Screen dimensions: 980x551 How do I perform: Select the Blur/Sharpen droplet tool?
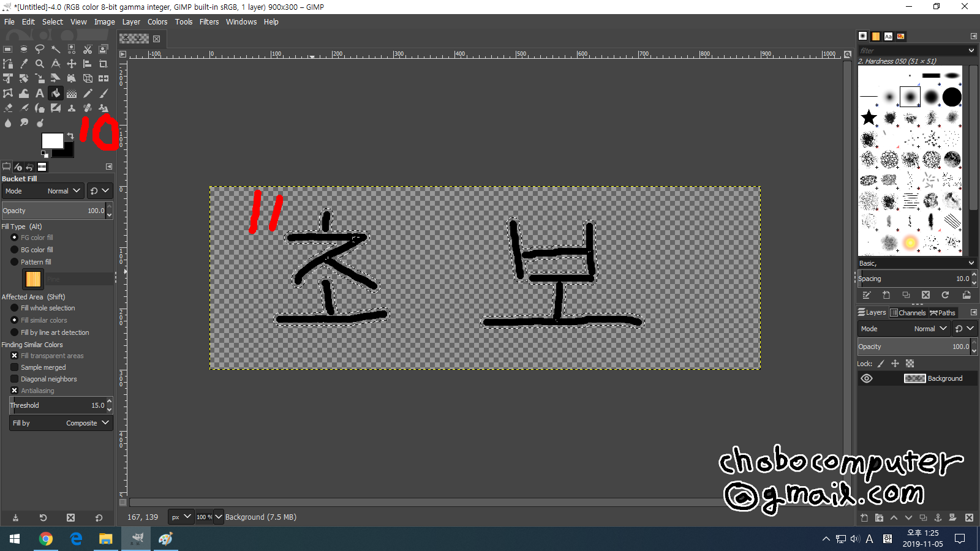point(8,122)
